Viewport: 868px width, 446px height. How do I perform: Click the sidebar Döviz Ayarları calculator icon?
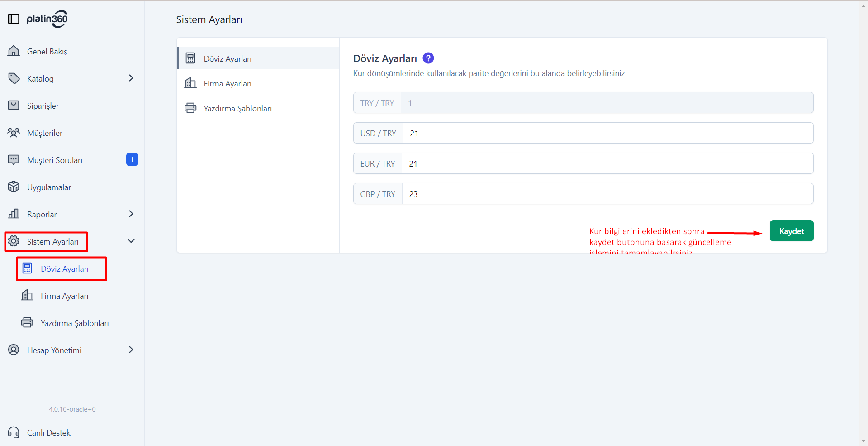point(27,269)
